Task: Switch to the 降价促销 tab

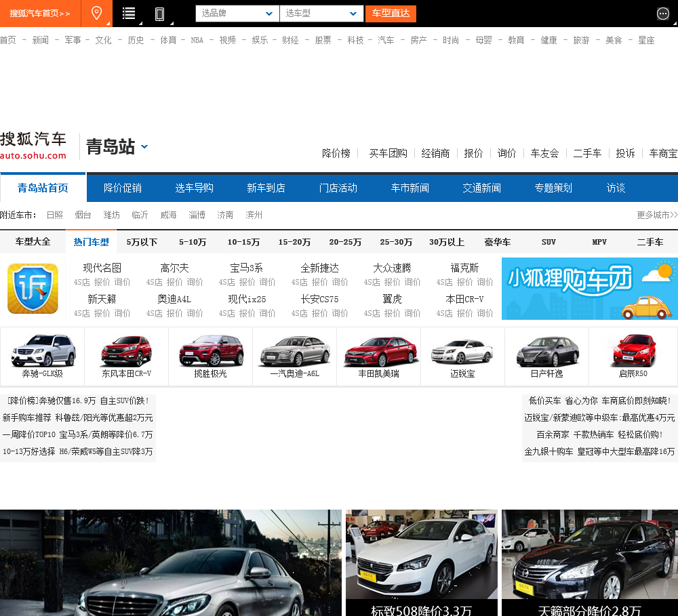Action: click(x=123, y=188)
